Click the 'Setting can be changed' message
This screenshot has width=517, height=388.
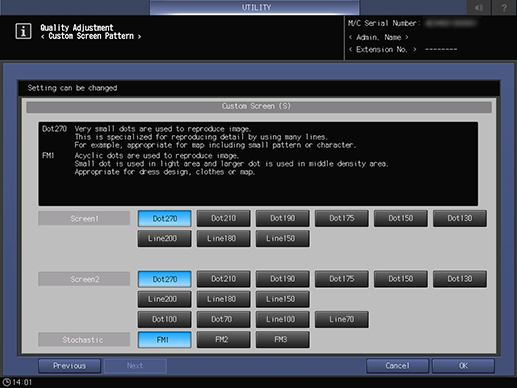click(x=72, y=88)
